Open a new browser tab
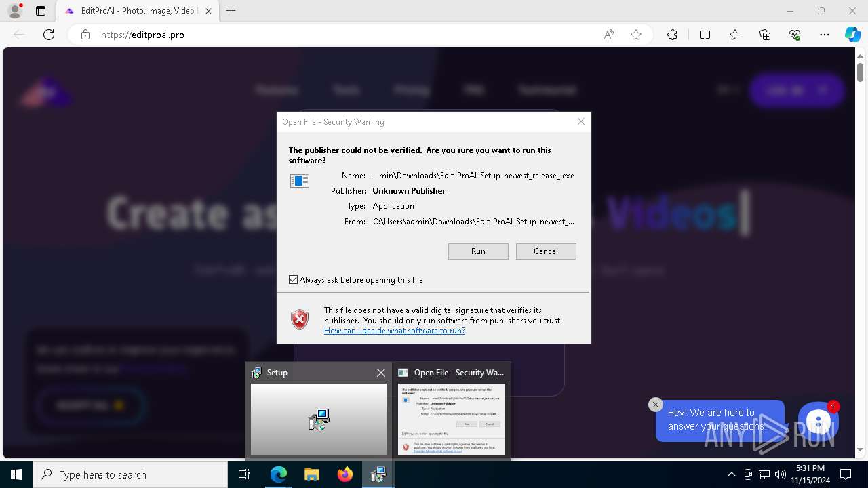Image resolution: width=868 pixels, height=488 pixels. [231, 11]
